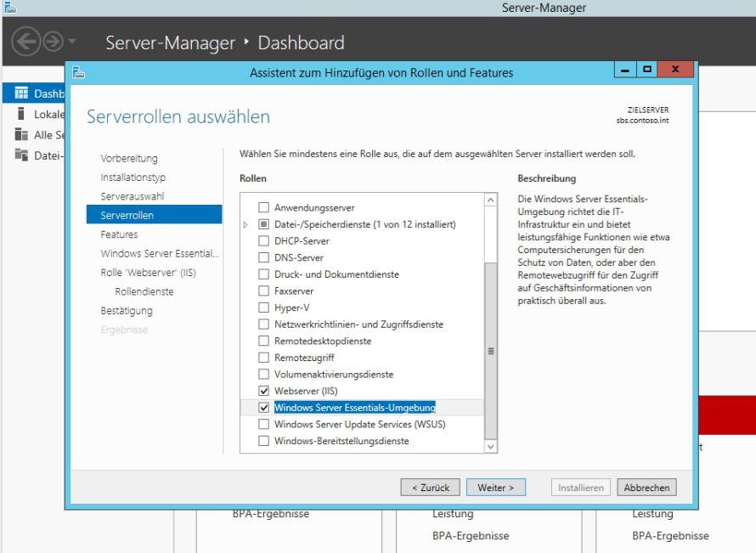Click the Weiter button
Viewport: 756px width, 553px height.
coord(495,488)
